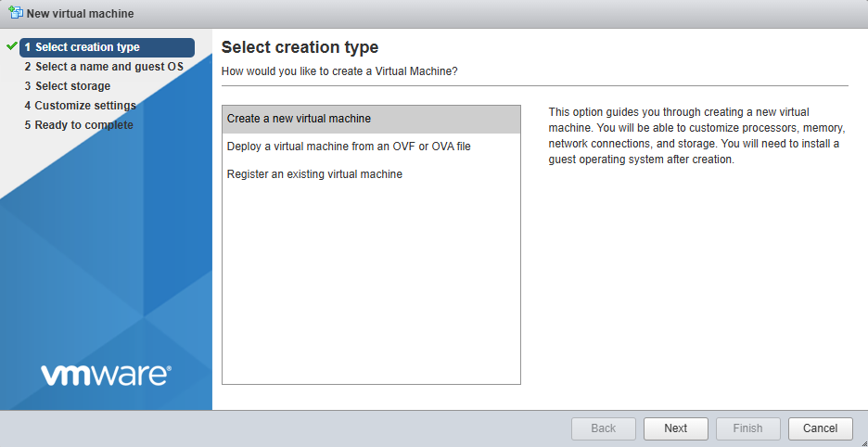Click the VMware logo in the sidebar
Screen dimensions: 868x447
(x=106, y=374)
